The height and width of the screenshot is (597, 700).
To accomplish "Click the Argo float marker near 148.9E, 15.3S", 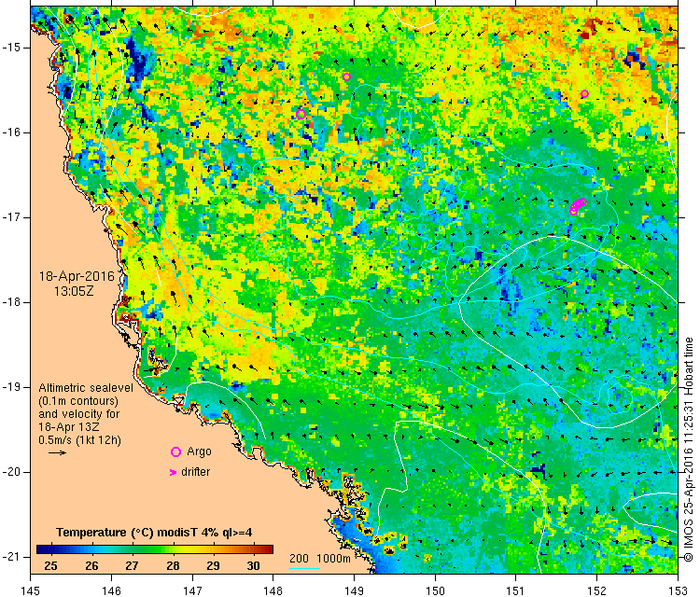I will [x=346, y=76].
